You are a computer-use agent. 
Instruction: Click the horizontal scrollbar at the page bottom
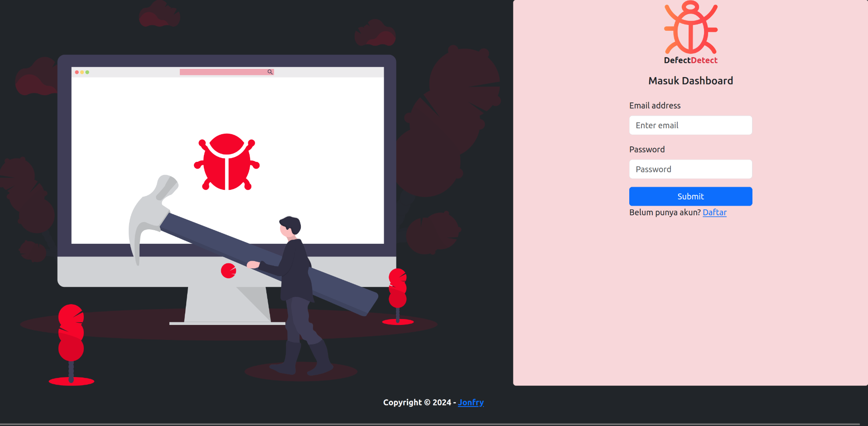(430, 424)
